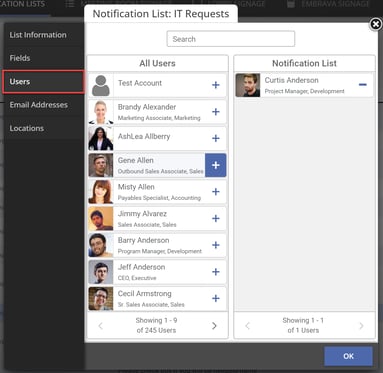Select the Gene Allen name
This screenshot has width=383, height=373.
pos(135,160)
